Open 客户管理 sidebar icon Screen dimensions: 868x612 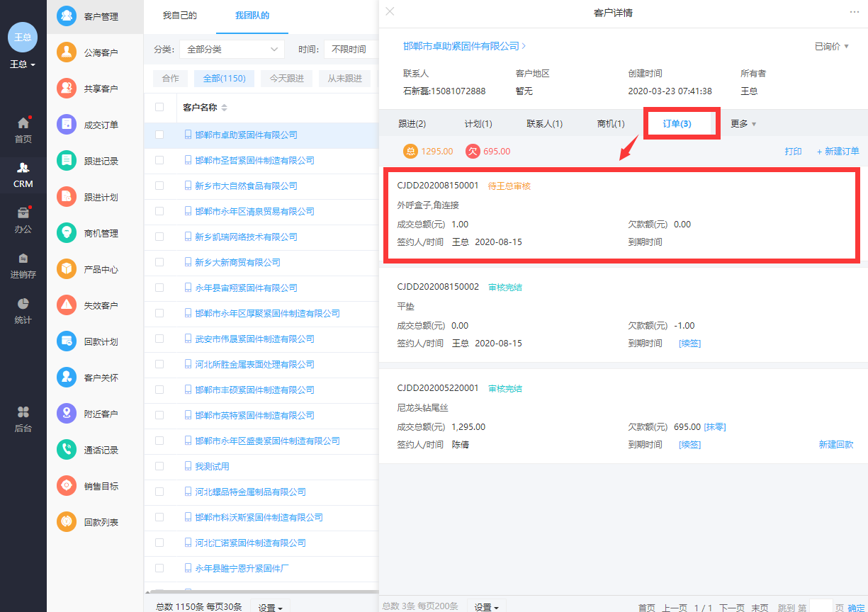[67, 16]
